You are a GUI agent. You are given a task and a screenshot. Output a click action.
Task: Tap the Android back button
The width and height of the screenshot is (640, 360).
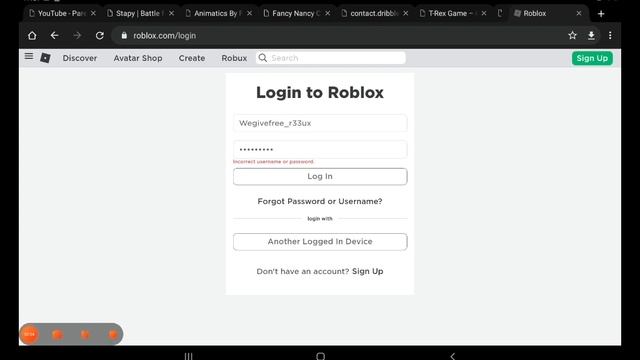pyautogui.click(x=452, y=356)
